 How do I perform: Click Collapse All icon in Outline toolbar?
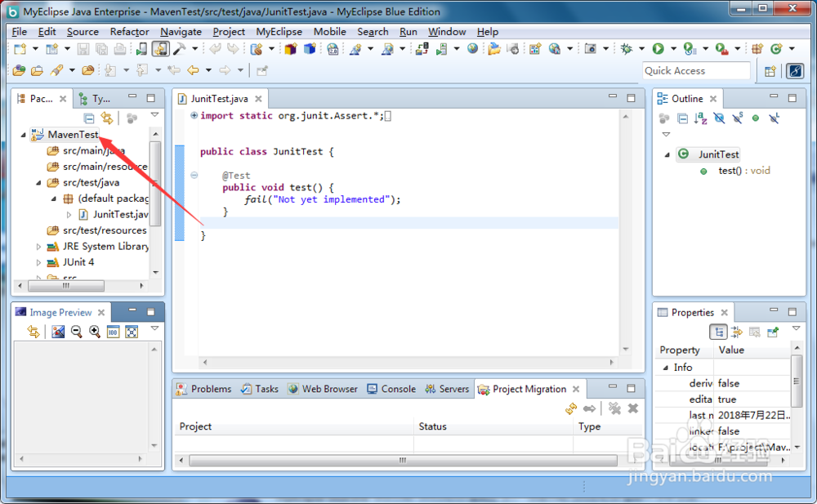coord(682,118)
